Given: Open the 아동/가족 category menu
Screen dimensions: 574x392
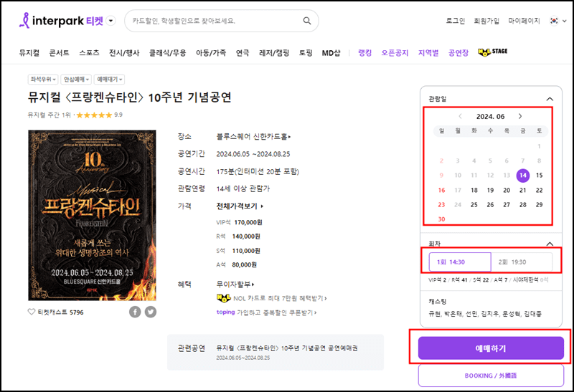Looking at the screenshot, I should (211, 52).
